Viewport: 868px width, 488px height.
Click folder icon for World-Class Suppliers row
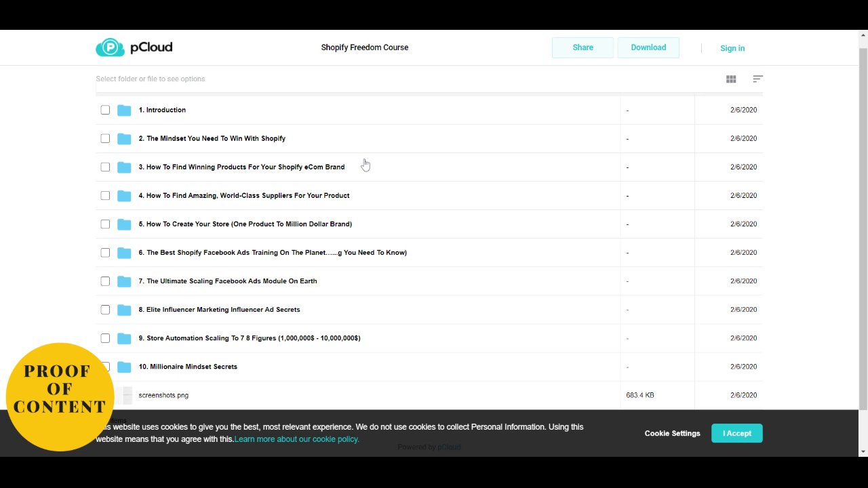(124, 195)
